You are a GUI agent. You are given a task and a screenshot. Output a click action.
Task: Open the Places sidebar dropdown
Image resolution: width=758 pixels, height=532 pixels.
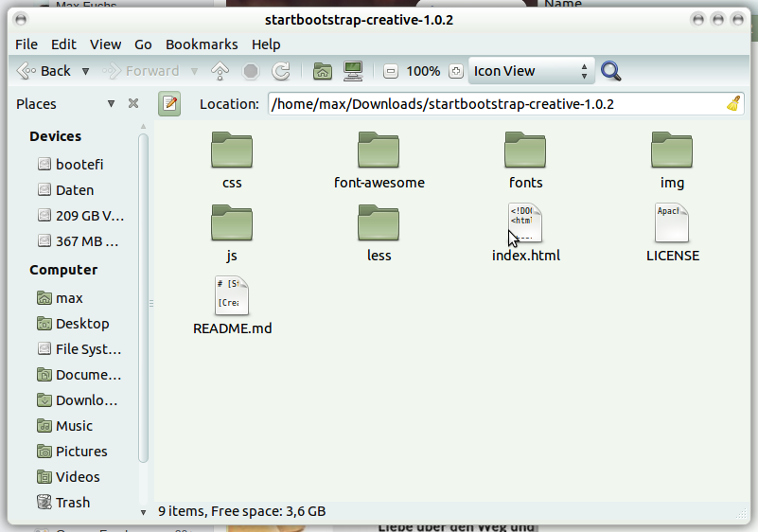[111, 103]
